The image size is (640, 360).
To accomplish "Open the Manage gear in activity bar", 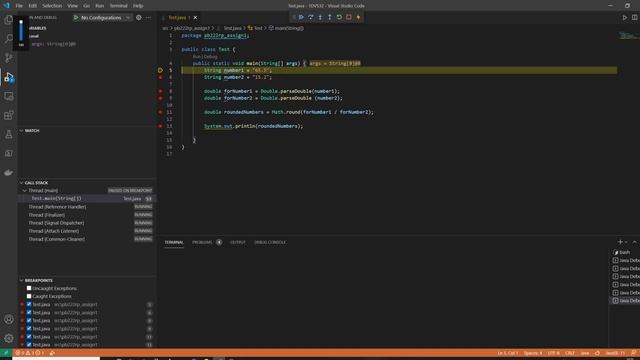I will coord(8,338).
